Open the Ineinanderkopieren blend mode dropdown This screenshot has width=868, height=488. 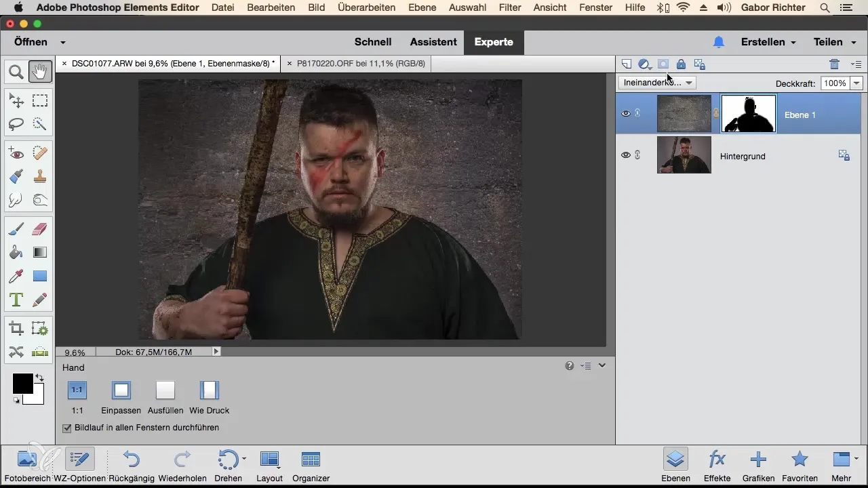click(x=657, y=83)
